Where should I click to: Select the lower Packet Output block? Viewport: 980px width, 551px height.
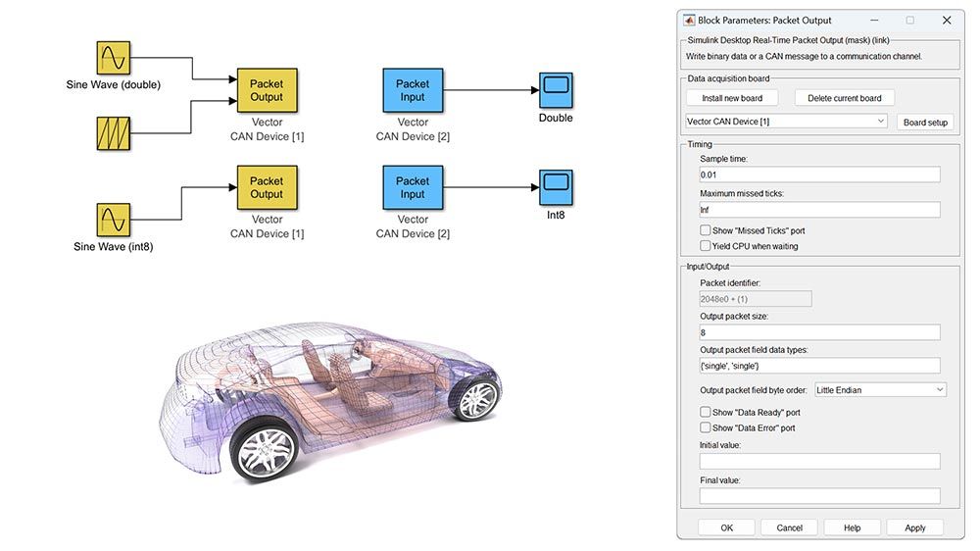tap(267, 188)
